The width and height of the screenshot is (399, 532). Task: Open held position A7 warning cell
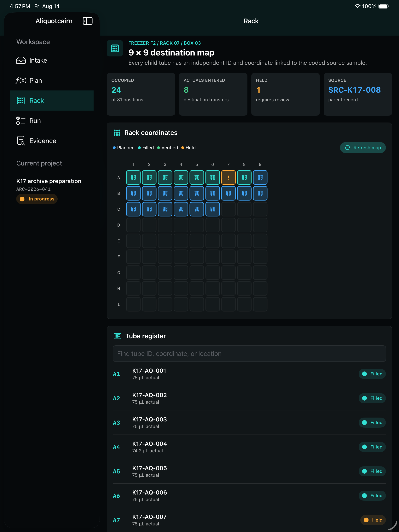(x=228, y=177)
